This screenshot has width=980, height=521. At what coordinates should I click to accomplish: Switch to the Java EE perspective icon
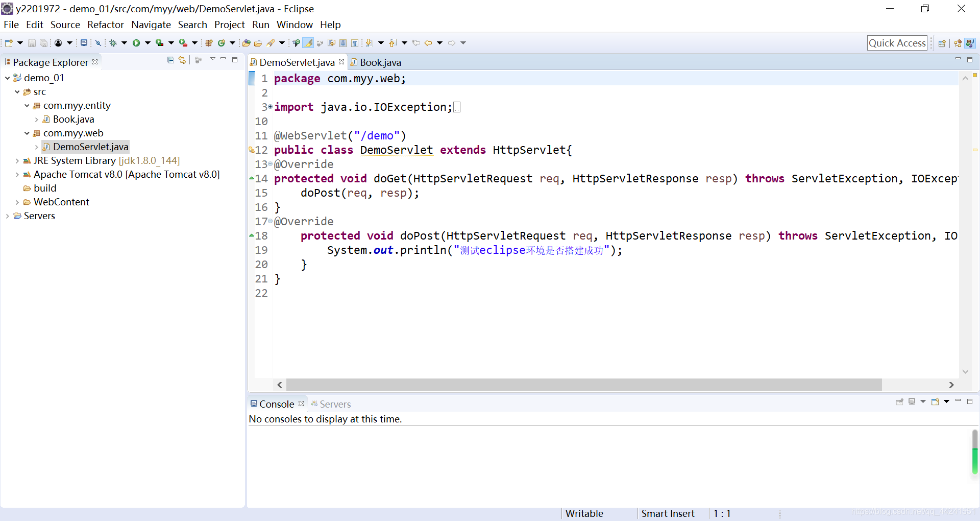(x=958, y=43)
